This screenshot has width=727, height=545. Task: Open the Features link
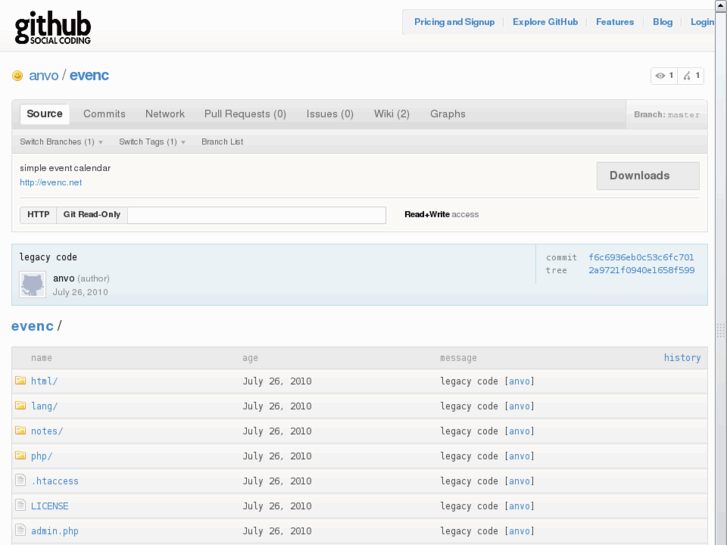[615, 22]
